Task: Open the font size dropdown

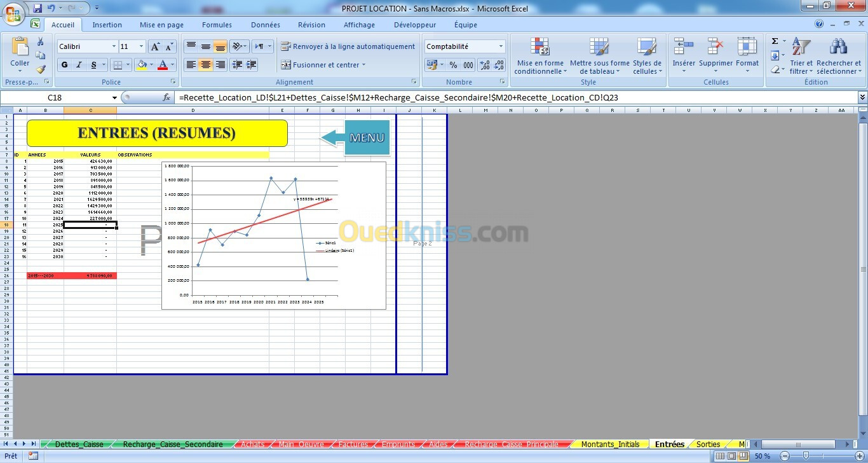Action: pos(141,46)
